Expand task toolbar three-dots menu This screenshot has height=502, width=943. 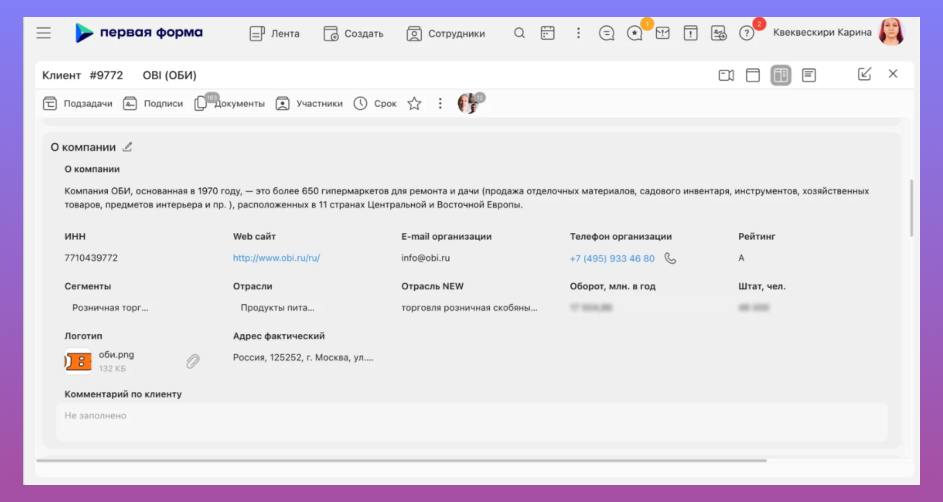440,103
